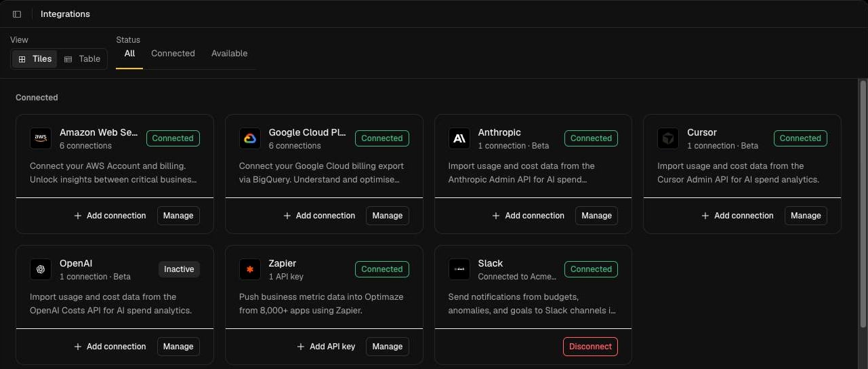Select the All status tab
This screenshot has height=369, width=868.
click(x=129, y=54)
